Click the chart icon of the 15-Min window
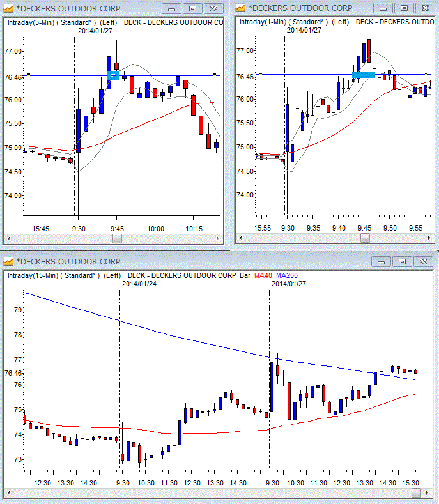The image size is (439, 504). [8, 262]
